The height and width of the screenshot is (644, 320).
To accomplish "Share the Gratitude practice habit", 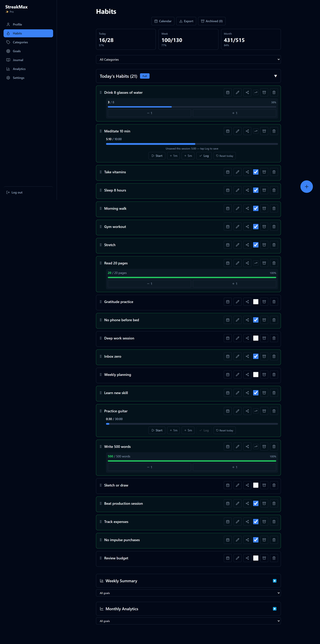I will [x=247, y=302].
